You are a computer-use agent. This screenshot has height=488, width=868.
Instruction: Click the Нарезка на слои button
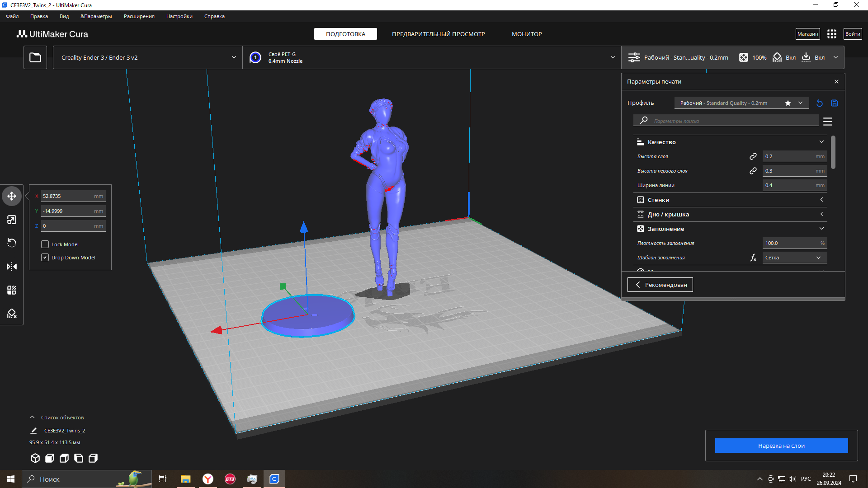[781, 446]
